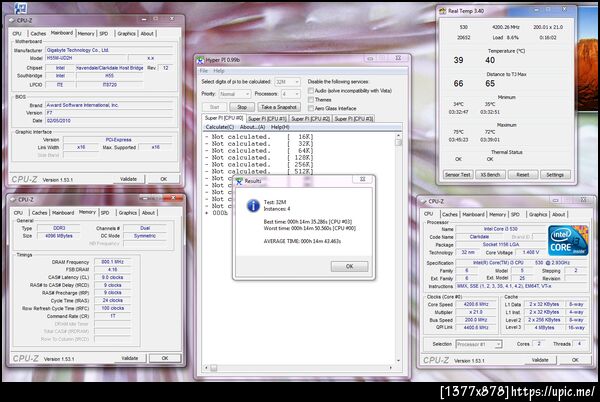The image size is (600, 402).
Task: Click the info icon in the Results dialog
Action: click(x=253, y=205)
